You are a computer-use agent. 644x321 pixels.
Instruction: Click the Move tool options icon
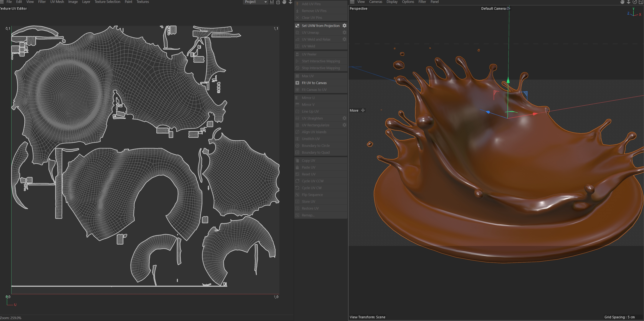coord(363,110)
